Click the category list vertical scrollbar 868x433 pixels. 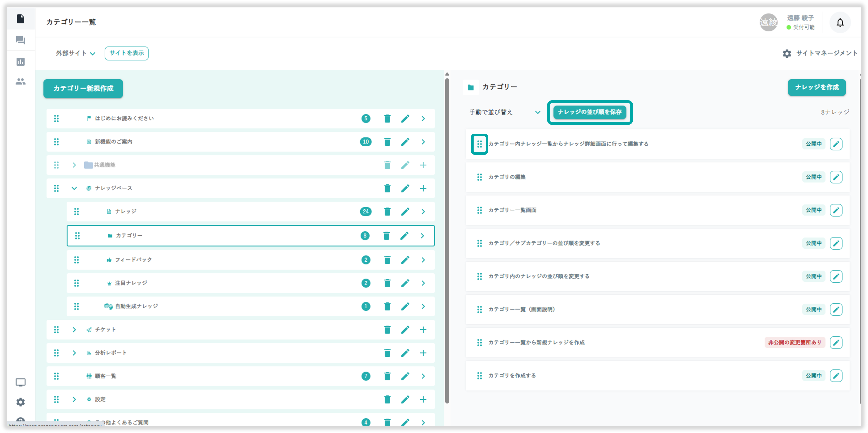click(x=447, y=240)
